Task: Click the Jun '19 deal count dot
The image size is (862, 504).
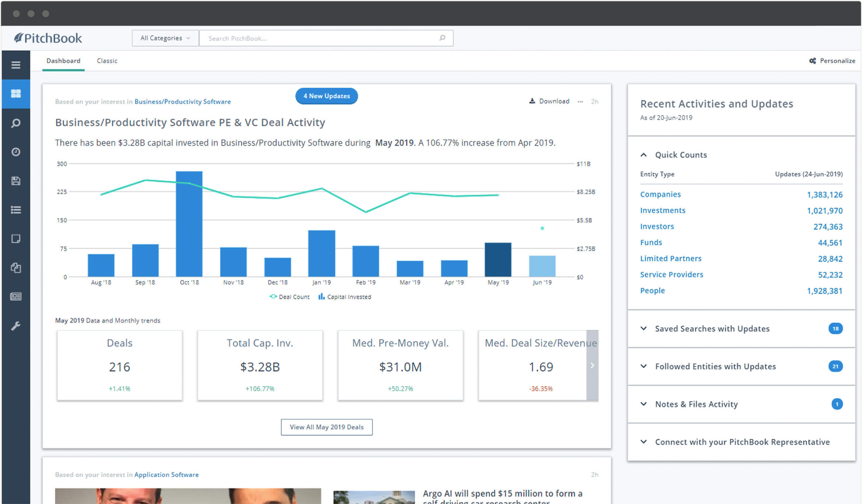Action: (542, 228)
